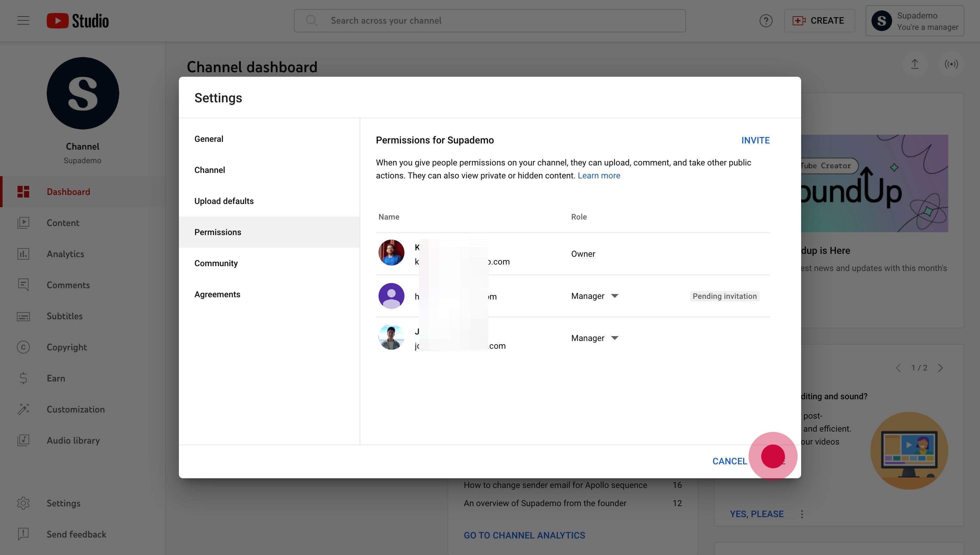Click the Pending invitation badge
980x555 pixels.
pos(724,296)
